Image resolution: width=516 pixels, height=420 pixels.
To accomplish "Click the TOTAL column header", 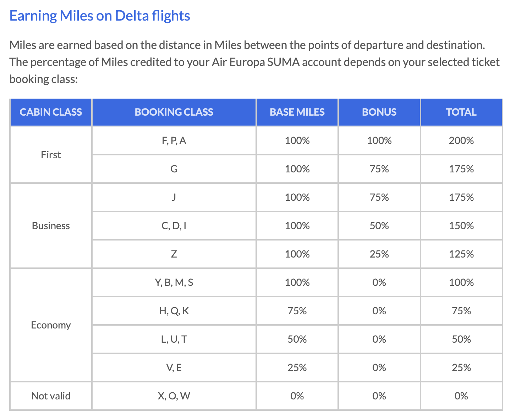I will click(461, 112).
